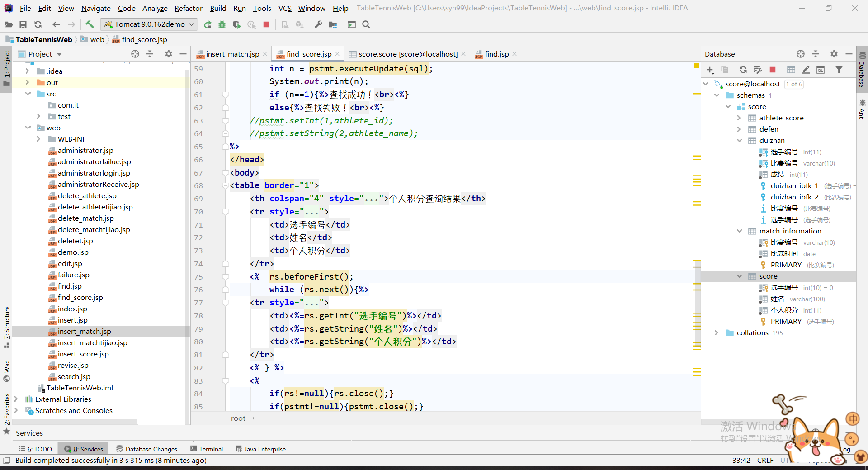
Task: Save all files via floppy disk icon
Action: [23, 24]
